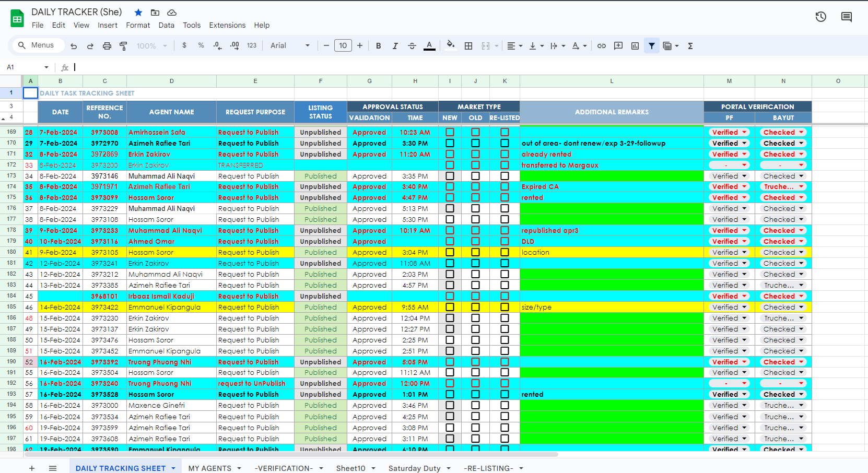Click the print icon in toolbar

[x=107, y=46]
